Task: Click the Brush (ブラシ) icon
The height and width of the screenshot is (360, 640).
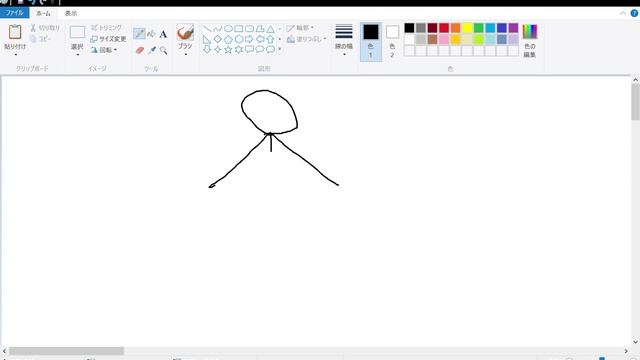Action: pos(185,33)
